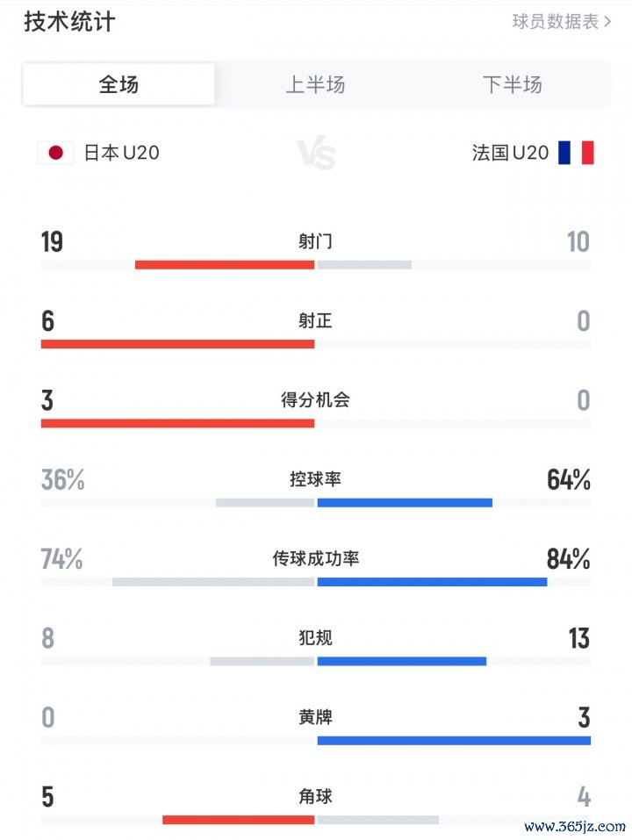This screenshot has height=840, width=632.
Task: Click the 犯规 fouls stat label
Action: pyautogui.click(x=315, y=638)
